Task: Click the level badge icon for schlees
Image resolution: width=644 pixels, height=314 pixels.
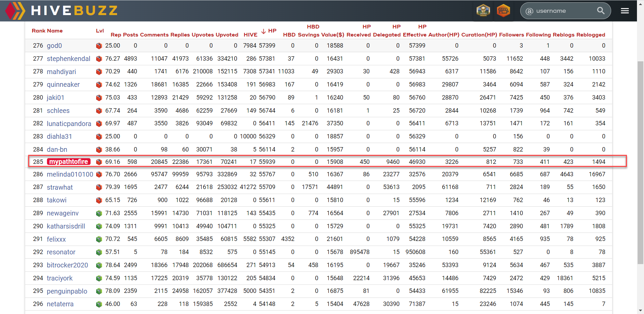Action: [99, 111]
